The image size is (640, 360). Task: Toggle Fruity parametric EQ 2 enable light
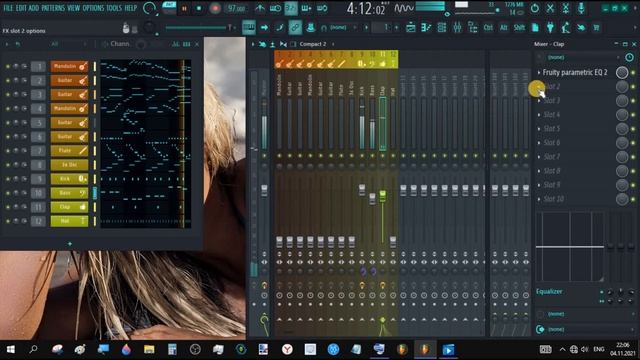[x=633, y=73]
